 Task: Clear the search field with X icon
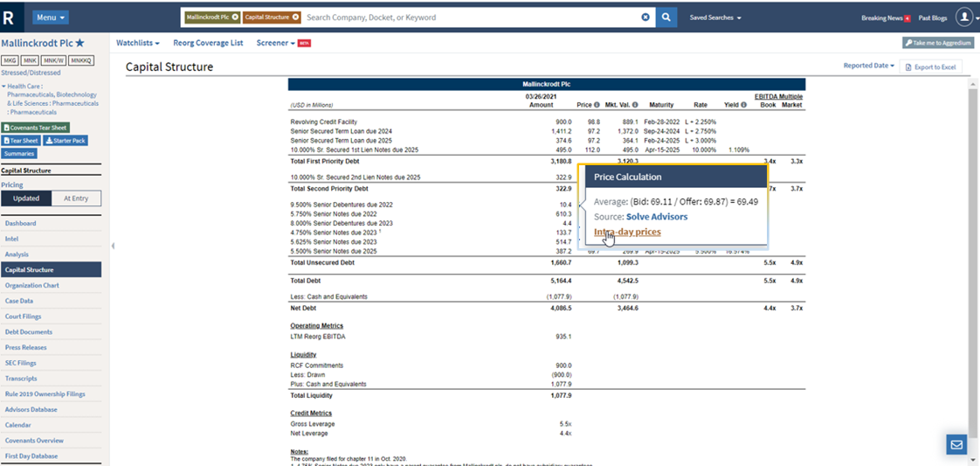645,17
